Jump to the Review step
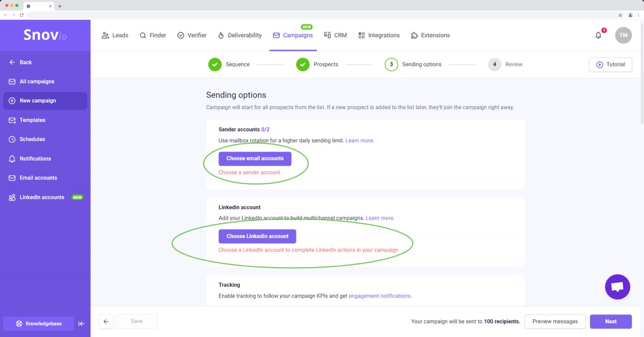The height and width of the screenshot is (337, 644). pos(505,64)
